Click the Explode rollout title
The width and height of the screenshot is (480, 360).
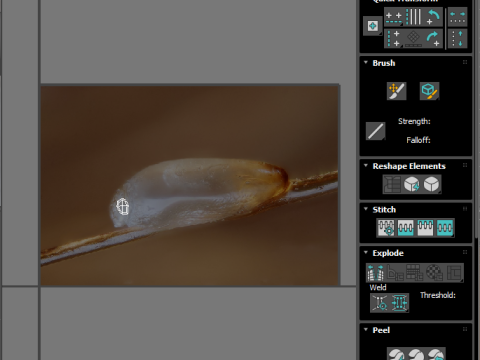coord(388,253)
